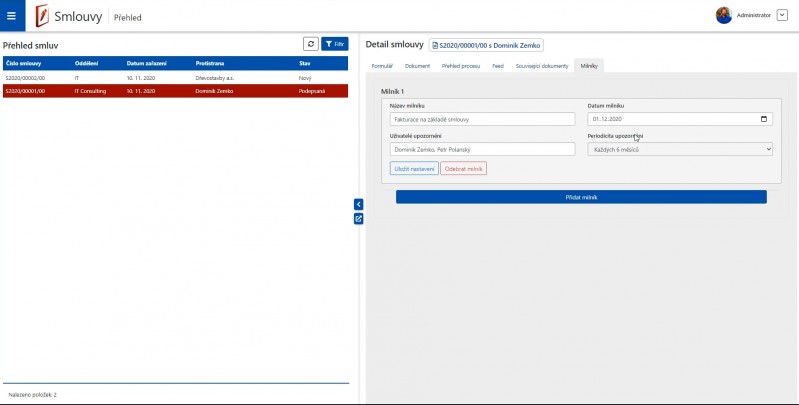The height and width of the screenshot is (405, 799).
Task: Click the Smlouvy app logo
Action: coord(42,15)
